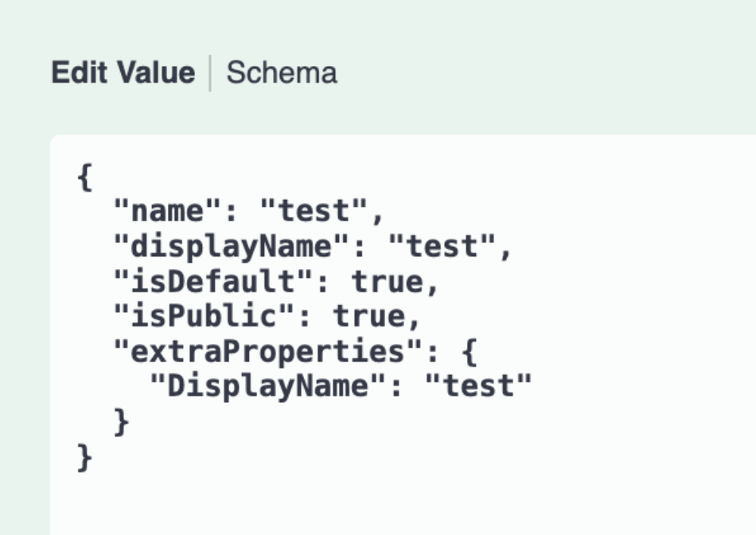Click the opening curly brace on first line
This screenshot has height=535, width=756.
(84, 177)
